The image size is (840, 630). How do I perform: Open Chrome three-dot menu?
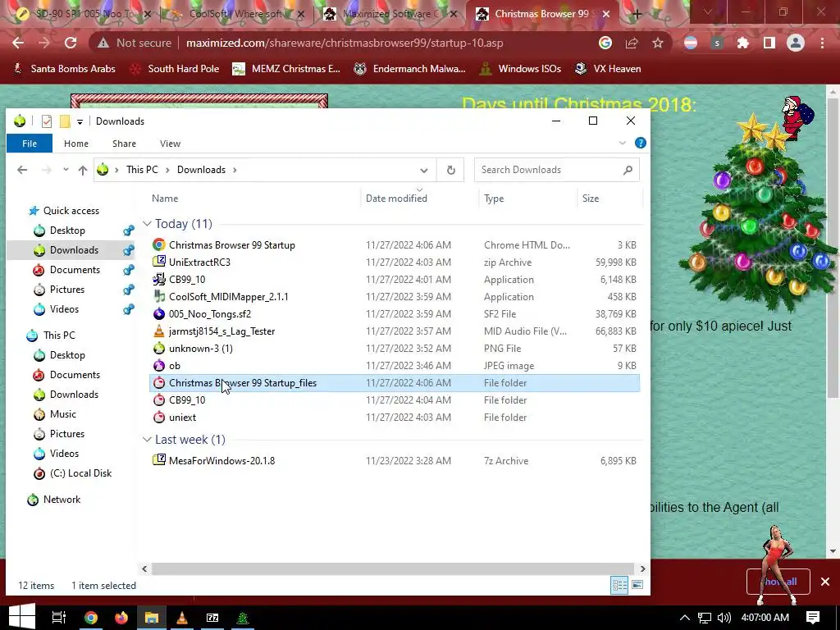[x=822, y=43]
